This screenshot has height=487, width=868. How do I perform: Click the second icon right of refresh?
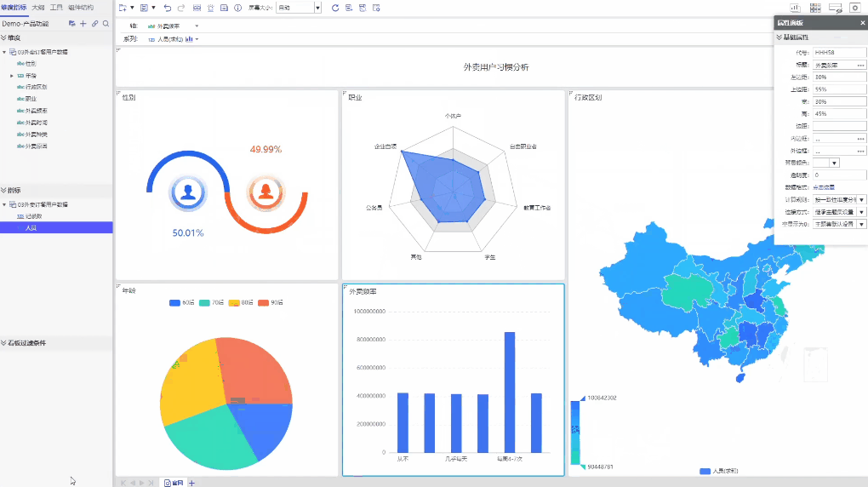pos(363,8)
